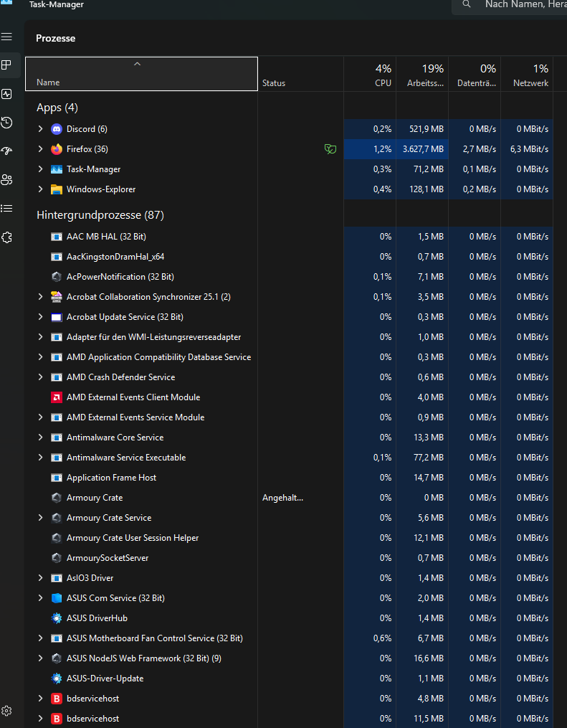Click the Windows-Explorer folder icon
The height and width of the screenshot is (728, 567).
[57, 189]
